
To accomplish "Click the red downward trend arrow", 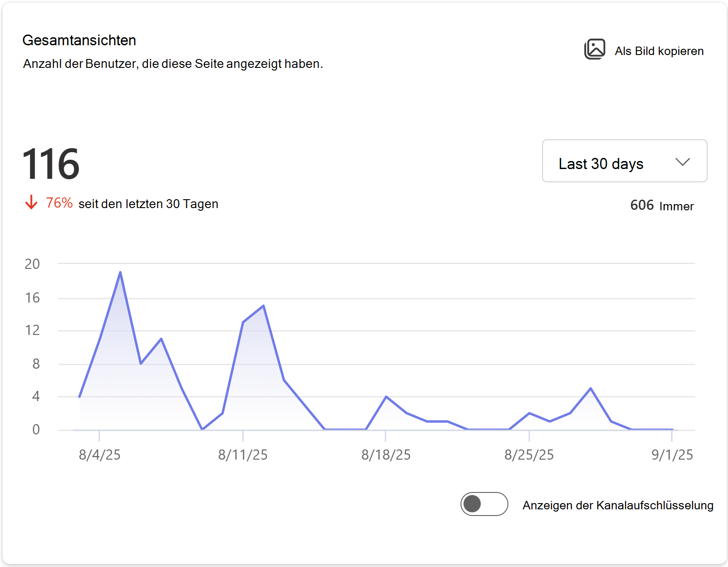I will 31,202.
